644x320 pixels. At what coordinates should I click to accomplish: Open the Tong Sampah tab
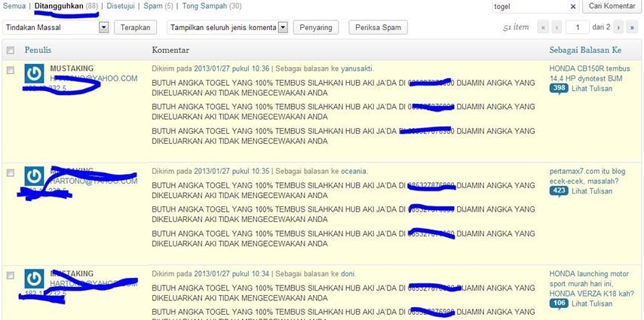211,6
